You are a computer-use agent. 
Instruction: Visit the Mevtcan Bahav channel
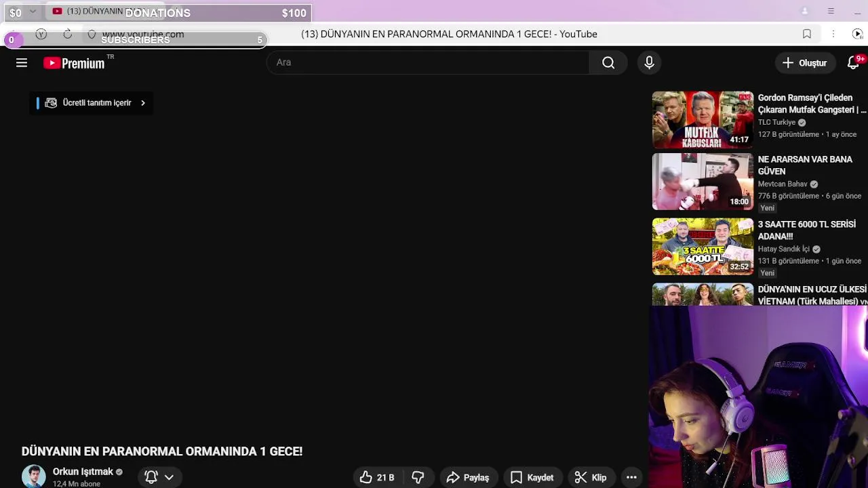[x=783, y=184]
